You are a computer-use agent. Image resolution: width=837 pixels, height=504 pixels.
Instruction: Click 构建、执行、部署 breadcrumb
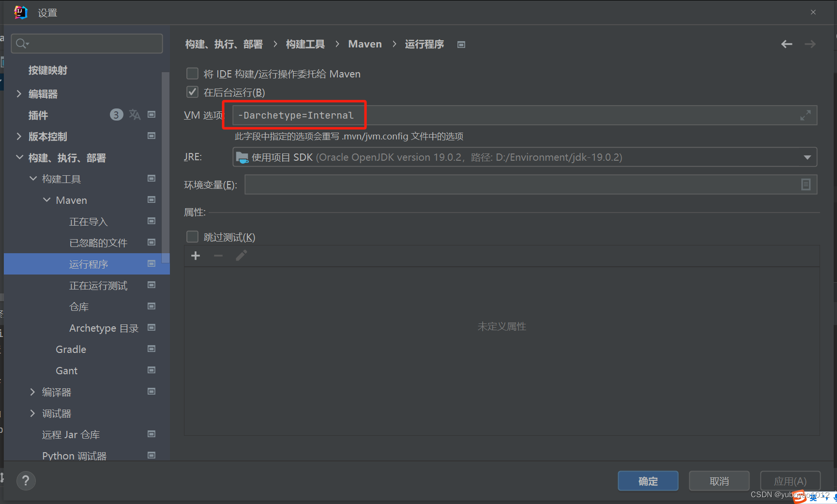tap(224, 44)
